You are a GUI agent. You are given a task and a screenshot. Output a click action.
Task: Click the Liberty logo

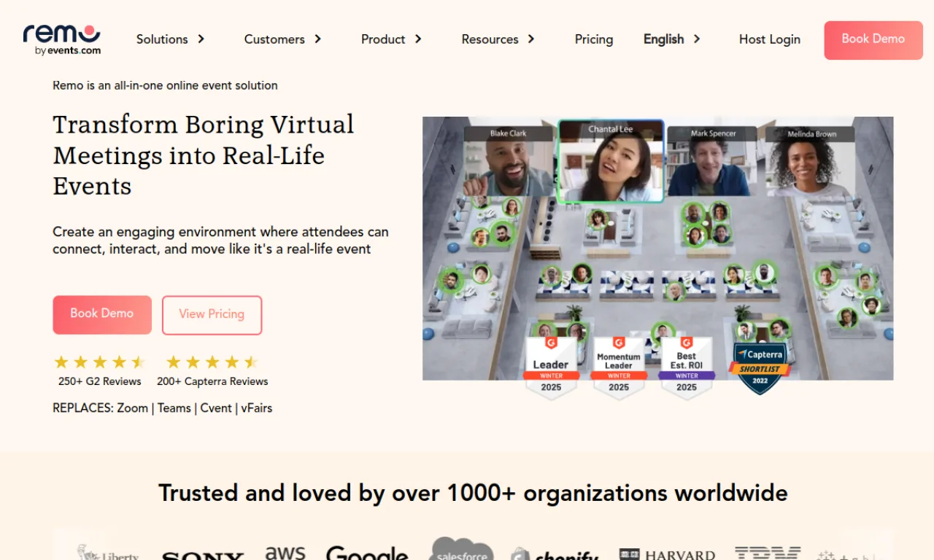pos(108,553)
